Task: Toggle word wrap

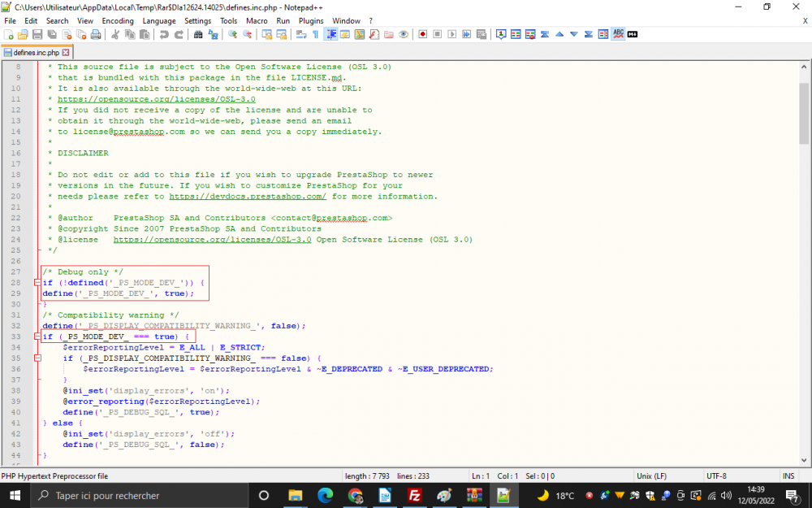Action: [300, 36]
